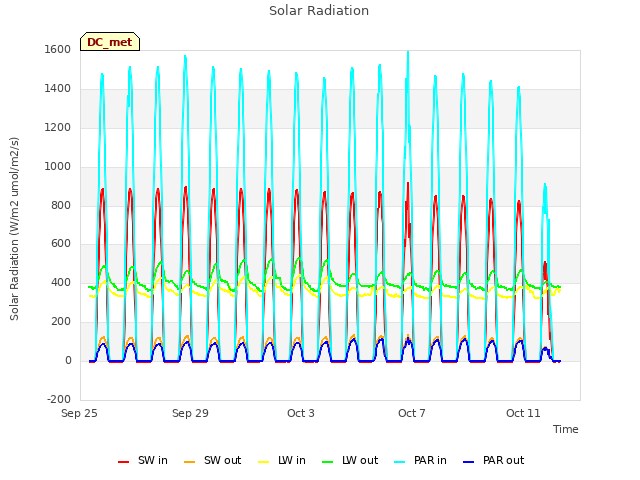
Task: Click the yellow LW in color marker
Action: point(264,462)
